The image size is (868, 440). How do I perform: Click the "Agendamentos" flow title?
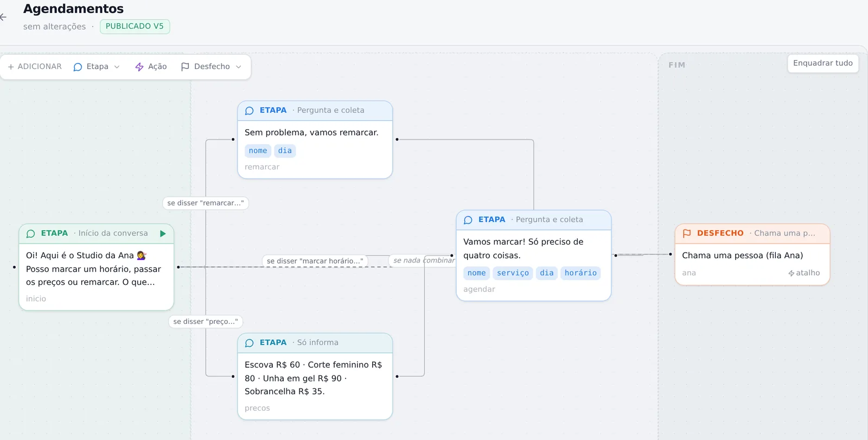(74, 9)
